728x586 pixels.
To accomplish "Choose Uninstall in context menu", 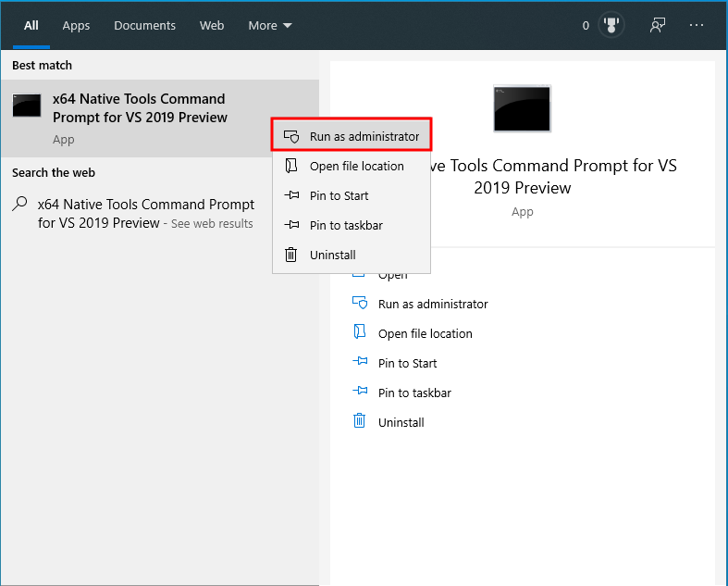I will [x=352, y=256].
